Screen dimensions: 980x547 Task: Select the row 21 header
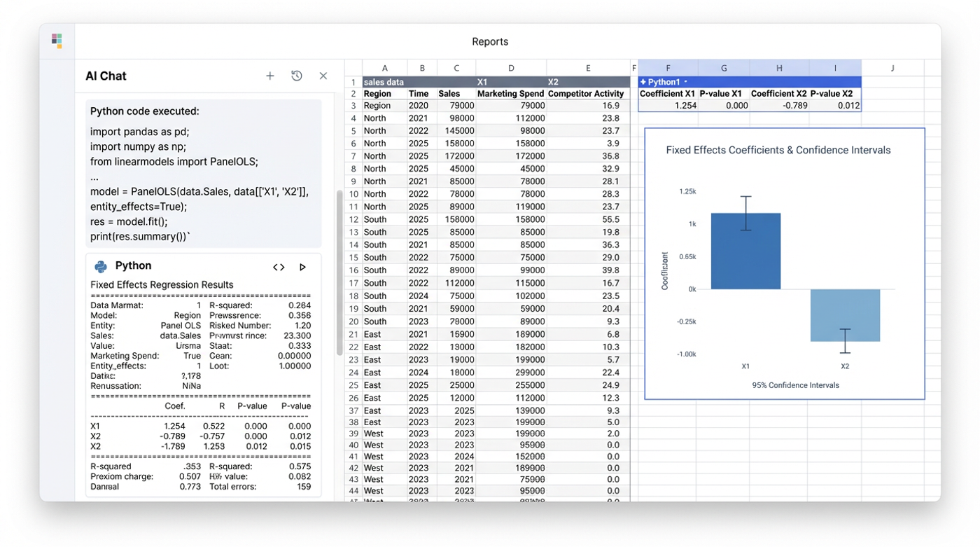pyautogui.click(x=353, y=334)
